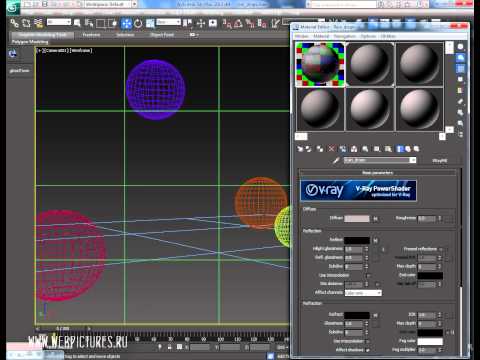The image size is (480, 360).
Task: Activate the Select and Scale tool
Action: (x=150, y=23)
